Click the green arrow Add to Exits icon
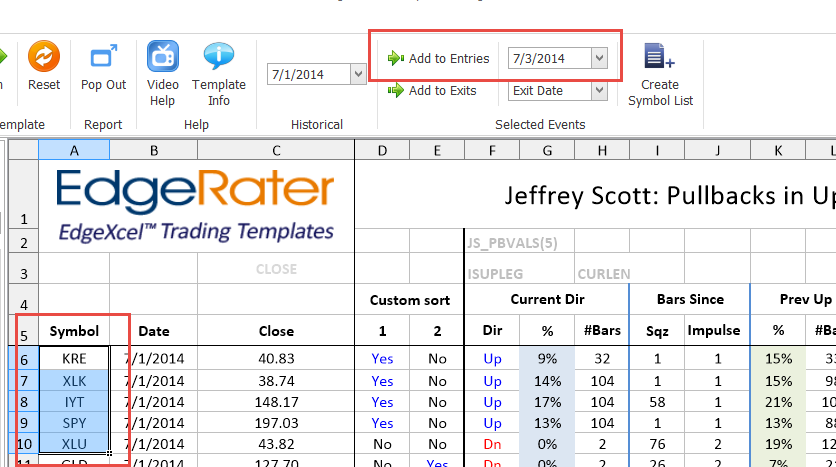Image resolution: width=836 pixels, height=467 pixels. click(x=396, y=91)
